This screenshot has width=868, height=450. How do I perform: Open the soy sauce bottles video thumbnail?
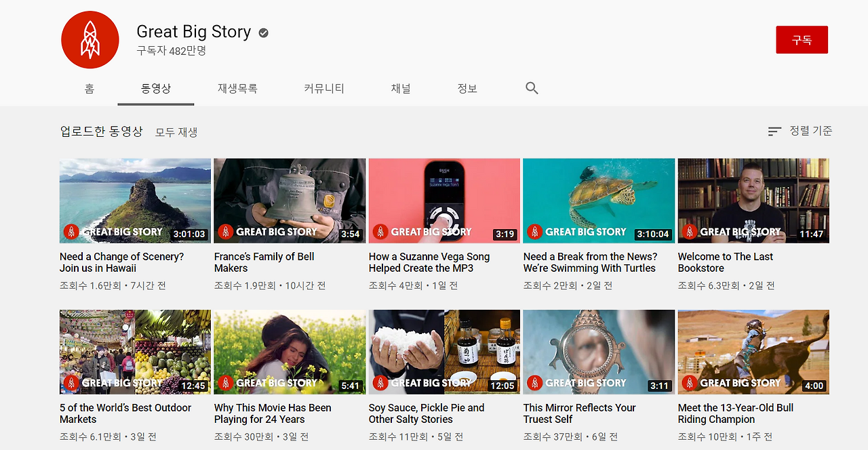(444, 352)
